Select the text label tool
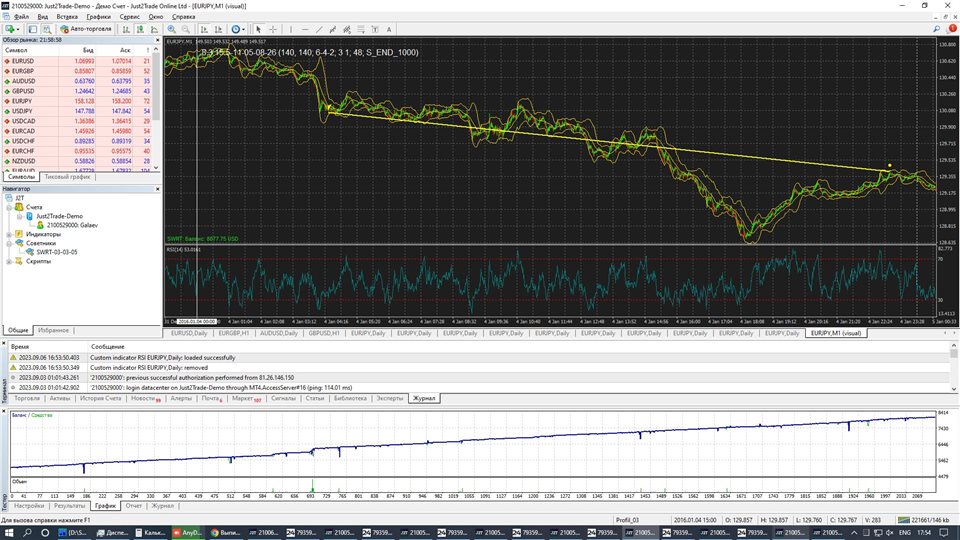960x540 pixels. (377, 29)
